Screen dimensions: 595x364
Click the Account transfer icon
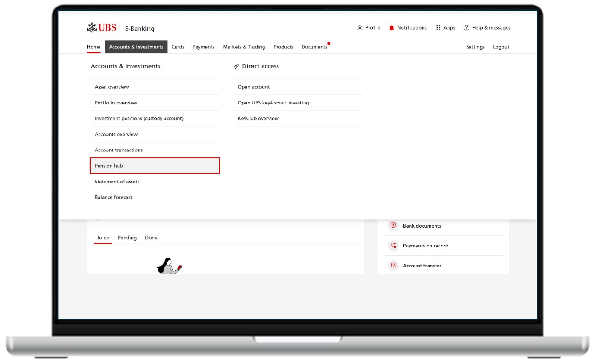[x=394, y=266]
